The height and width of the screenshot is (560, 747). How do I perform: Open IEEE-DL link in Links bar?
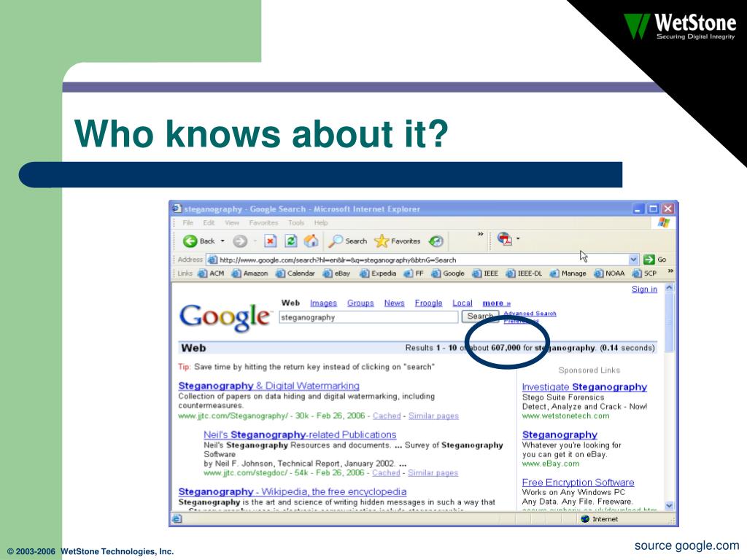pyautogui.click(x=524, y=273)
